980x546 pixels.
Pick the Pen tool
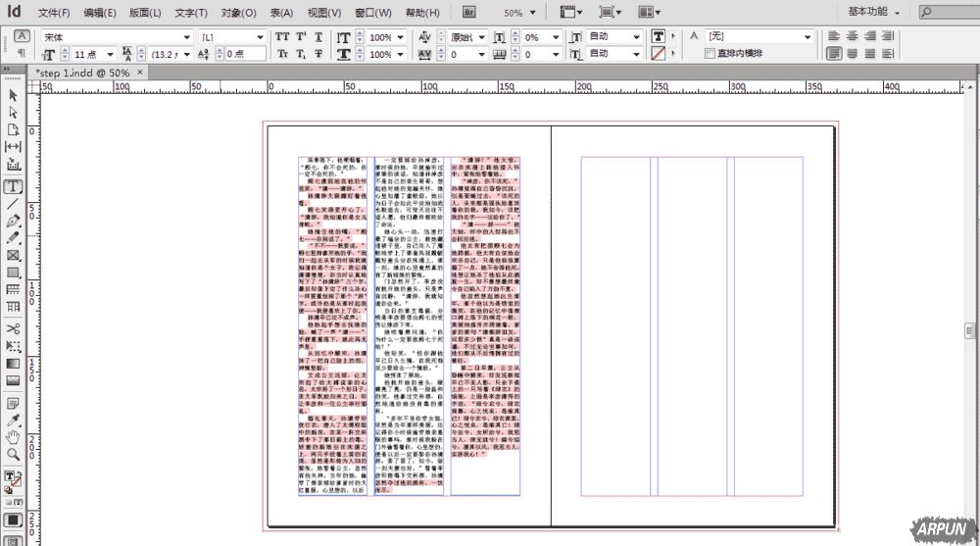14,221
